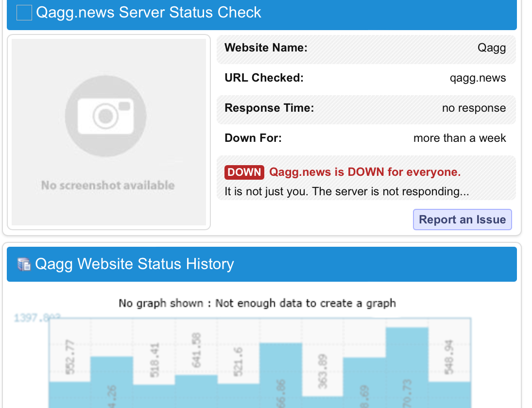532x408 pixels.
Task: Click the Qagg.news Server Status Check heading
Action: pyautogui.click(x=148, y=13)
